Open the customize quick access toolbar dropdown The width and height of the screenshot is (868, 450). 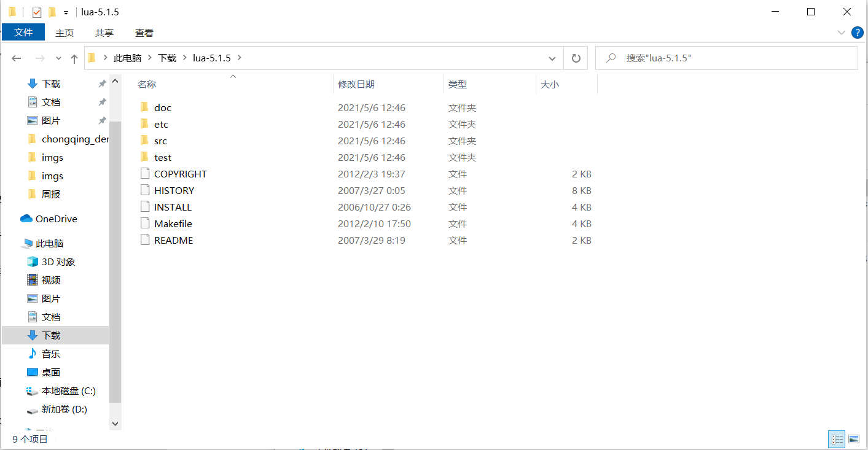(65, 12)
